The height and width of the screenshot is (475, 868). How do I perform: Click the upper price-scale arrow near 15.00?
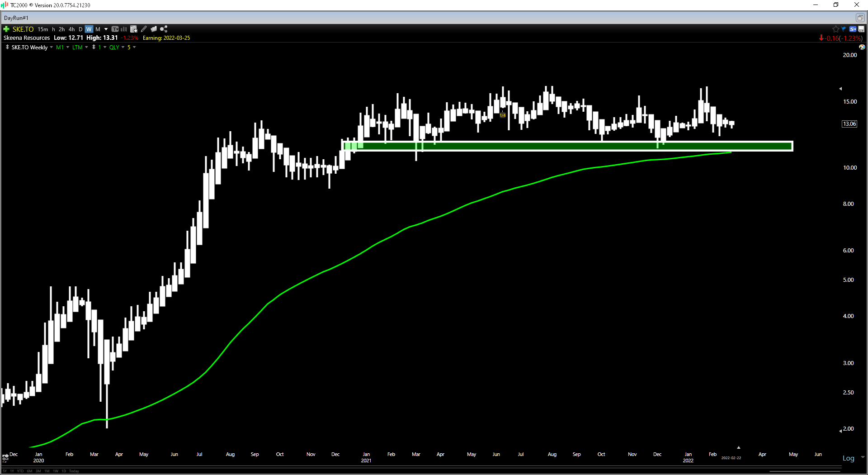pos(840,89)
